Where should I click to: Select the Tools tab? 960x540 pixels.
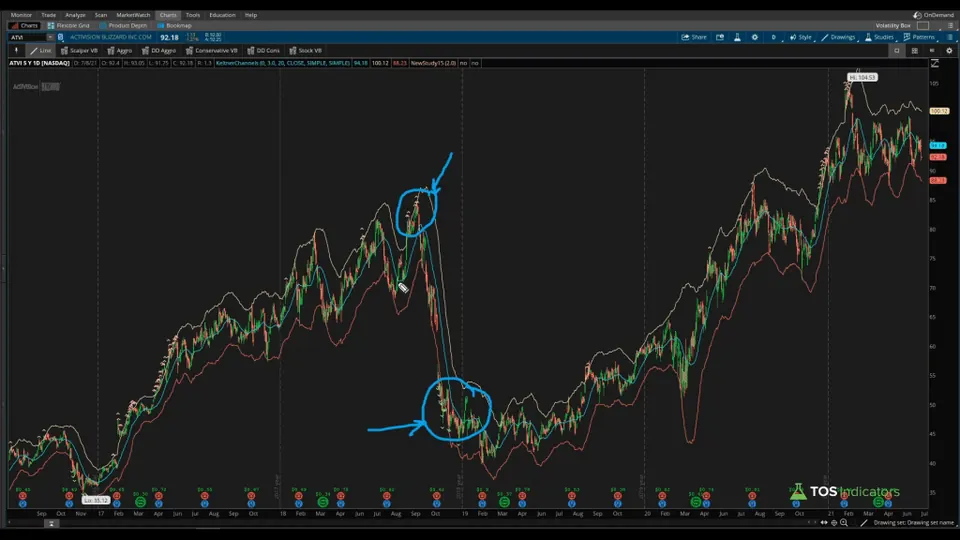[193, 15]
